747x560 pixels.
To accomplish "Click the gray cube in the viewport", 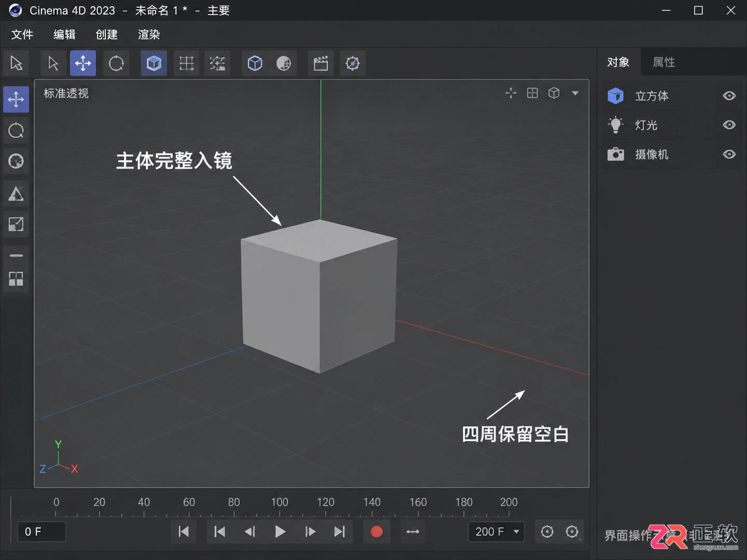I will pos(319,296).
